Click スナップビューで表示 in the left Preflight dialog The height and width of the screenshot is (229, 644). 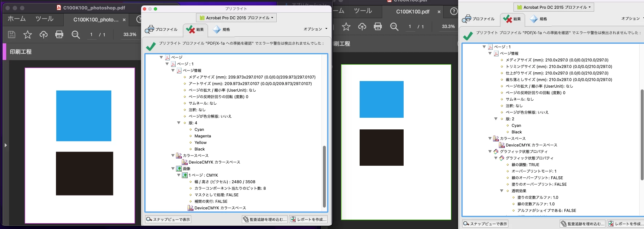coord(168,219)
